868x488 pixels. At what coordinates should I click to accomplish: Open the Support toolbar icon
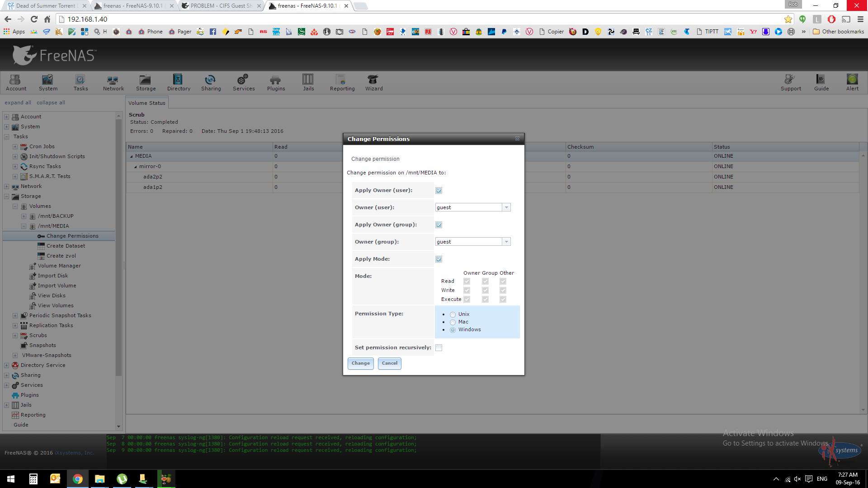(791, 83)
